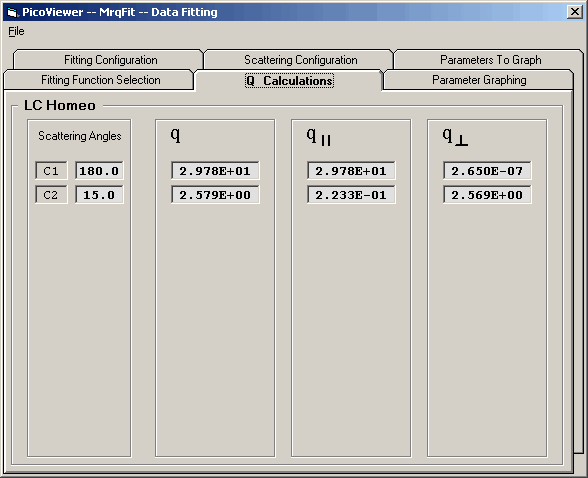Select the q parallel value 2.978E+01
This screenshot has width=588, height=478.
point(351,171)
